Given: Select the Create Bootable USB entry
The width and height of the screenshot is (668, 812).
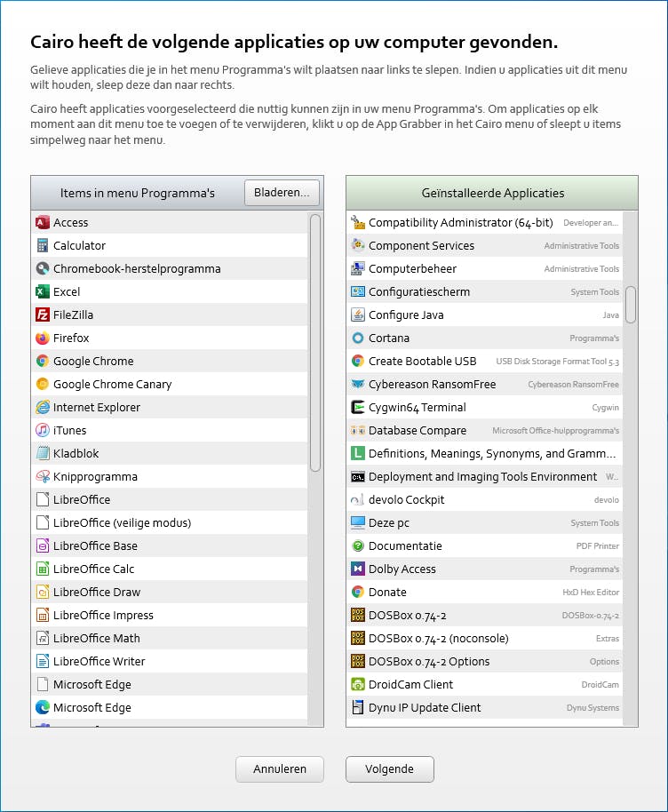Looking at the screenshot, I should pyautogui.click(x=484, y=361).
